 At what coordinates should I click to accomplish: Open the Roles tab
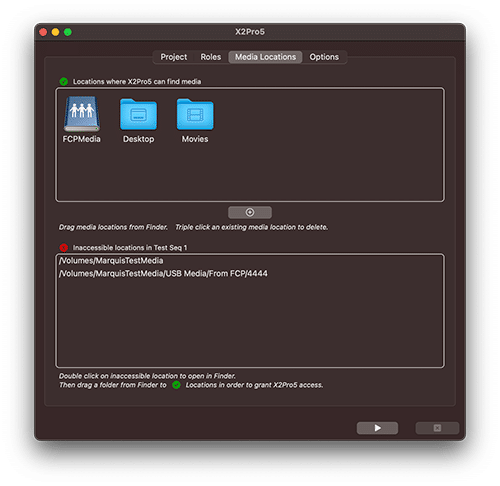pos(211,57)
